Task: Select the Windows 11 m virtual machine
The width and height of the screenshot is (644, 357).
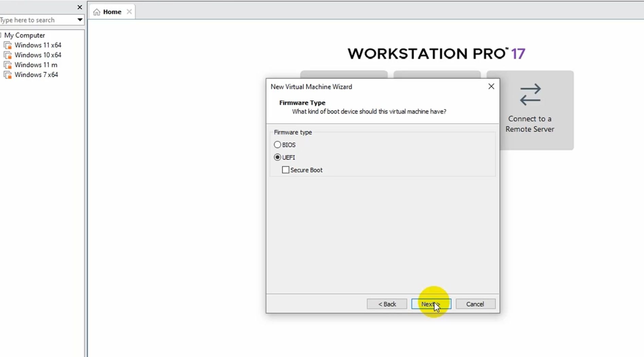Action: 36,65
